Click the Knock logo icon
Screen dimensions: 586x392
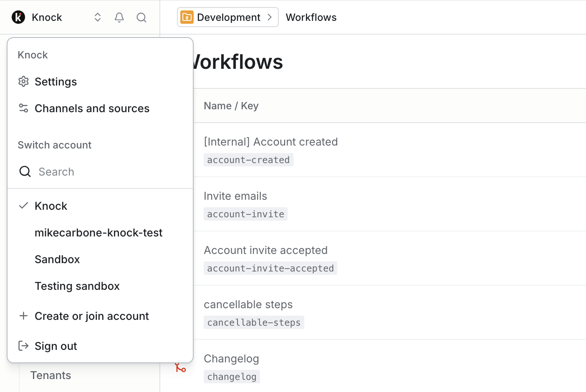18,17
